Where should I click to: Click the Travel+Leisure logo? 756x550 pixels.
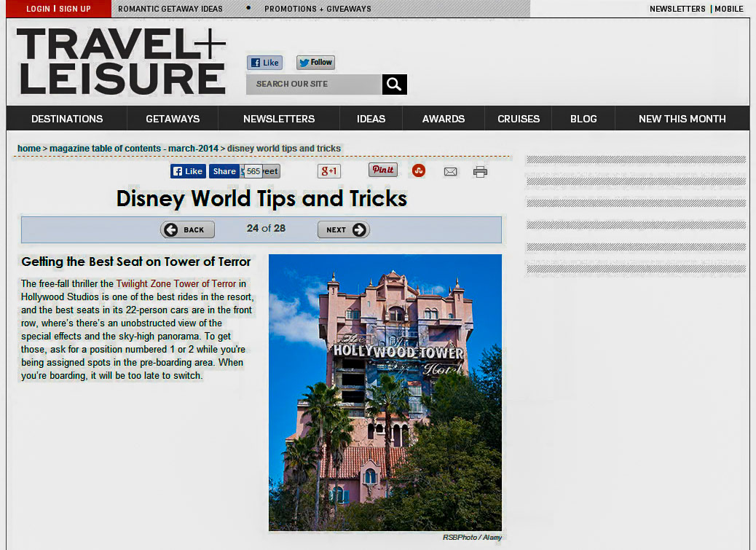[122, 60]
